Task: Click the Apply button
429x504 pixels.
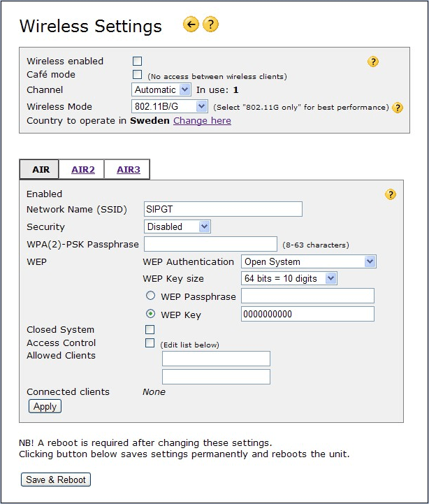Action: pyautogui.click(x=45, y=406)
